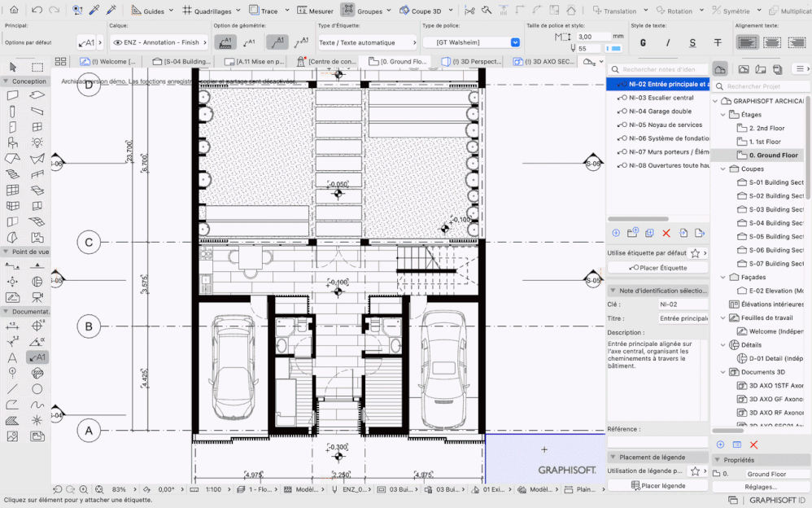
Task: Select the Beam tool
Action: pos(37,111)
